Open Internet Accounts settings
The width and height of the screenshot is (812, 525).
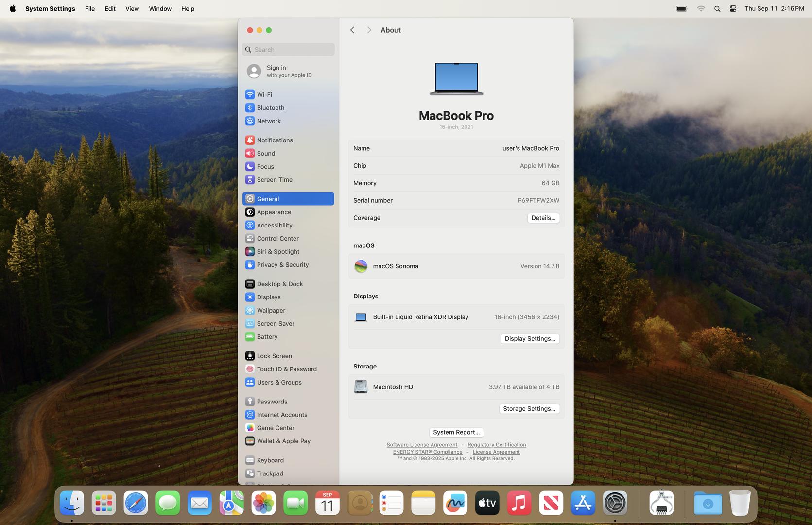pos(288,415)
